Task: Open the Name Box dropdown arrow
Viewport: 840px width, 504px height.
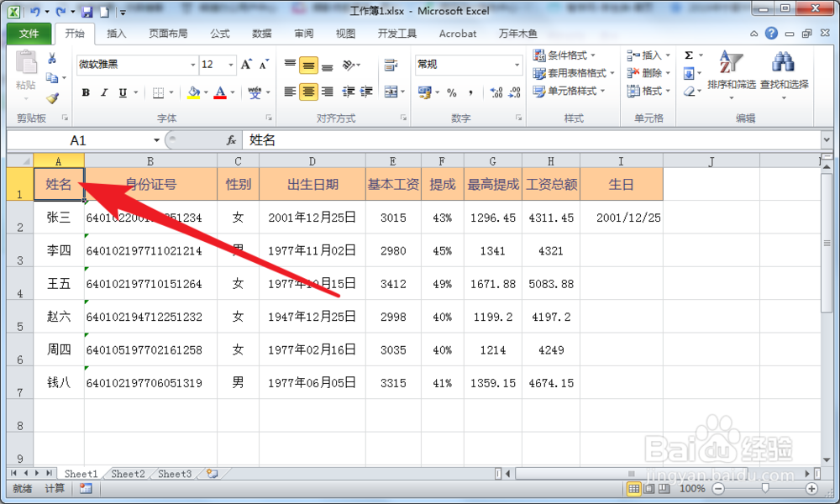Action: (156, 140)
